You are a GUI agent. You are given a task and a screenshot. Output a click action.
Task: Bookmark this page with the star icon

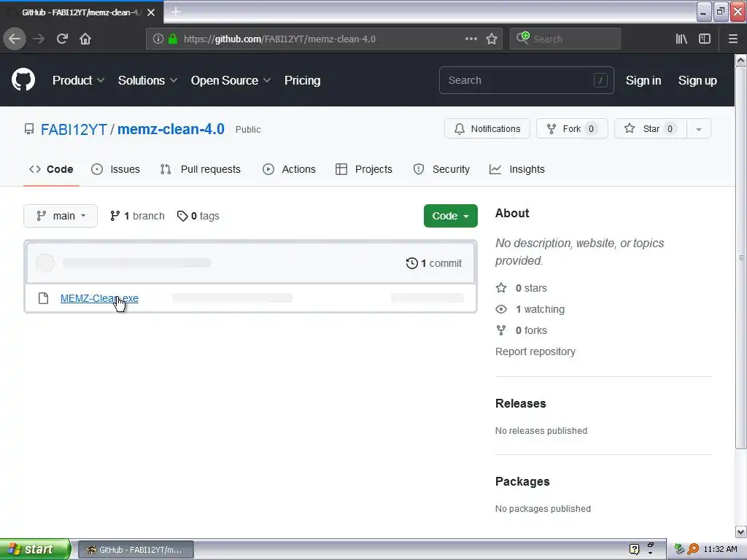(x=492, y=39)
